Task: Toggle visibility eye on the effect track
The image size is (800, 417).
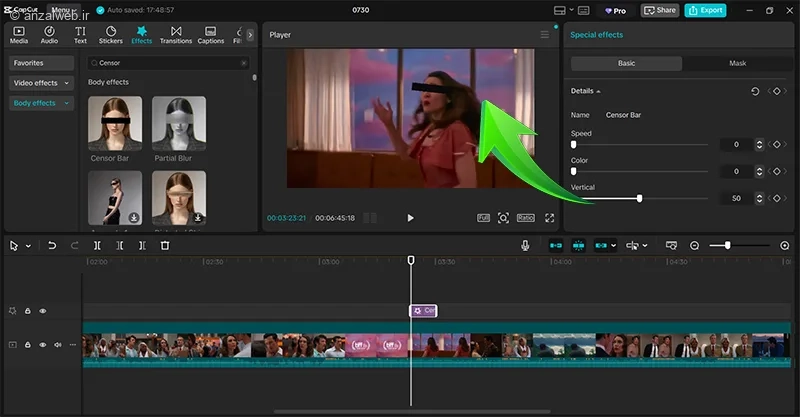Action: 43,311
